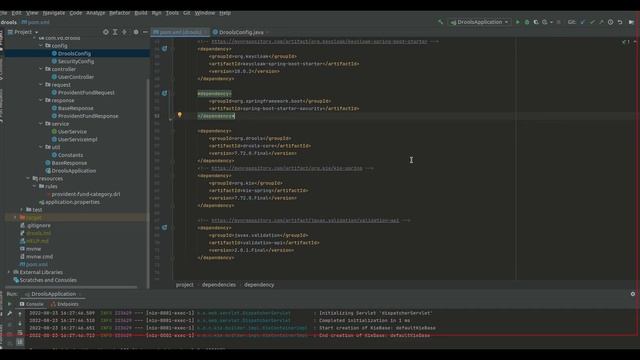
Task: Click the rerun icon in Run panel
Action: pos(9,304)
